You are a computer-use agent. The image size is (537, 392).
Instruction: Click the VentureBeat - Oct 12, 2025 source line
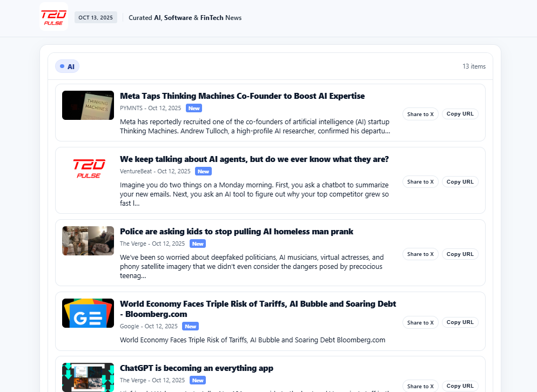tap(155, 171)
